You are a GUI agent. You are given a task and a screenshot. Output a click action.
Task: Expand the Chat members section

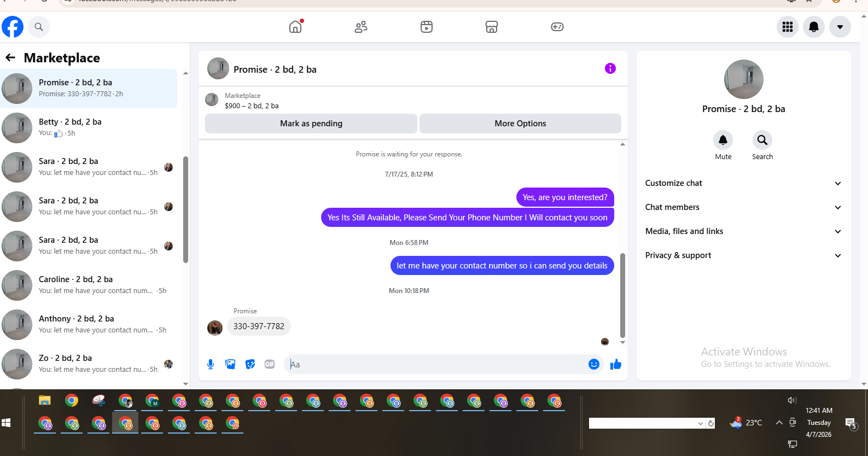click(743, 207)
